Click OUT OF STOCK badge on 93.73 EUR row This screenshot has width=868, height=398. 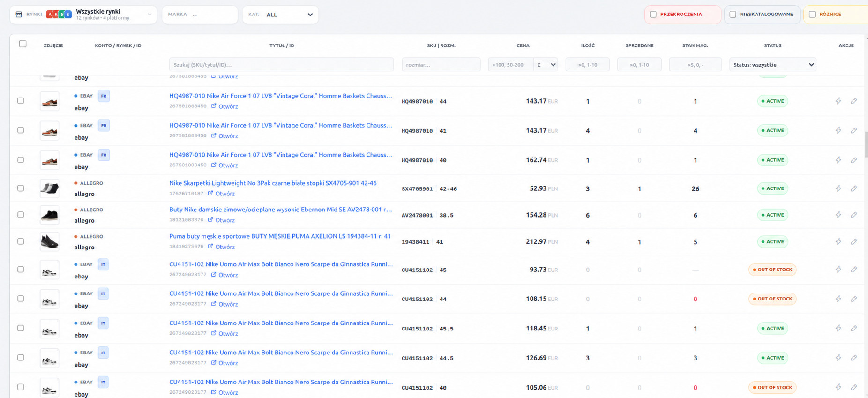tap(772, 270)
